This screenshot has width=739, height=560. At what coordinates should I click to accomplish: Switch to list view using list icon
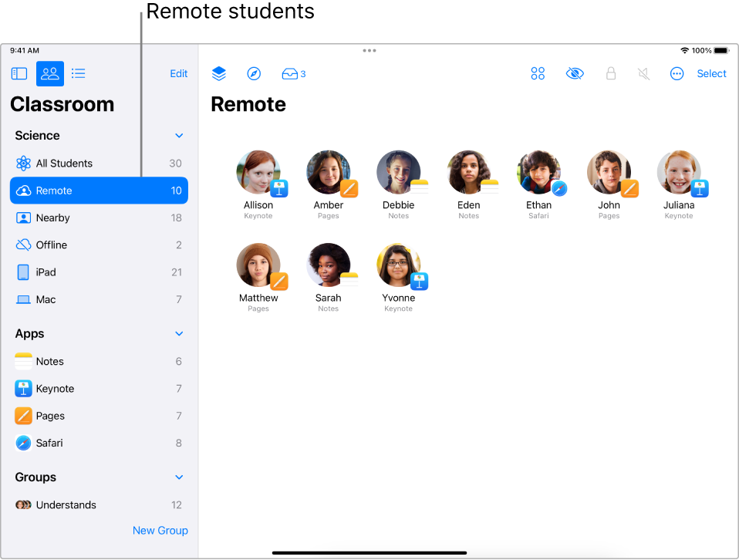tap(78, 73)
